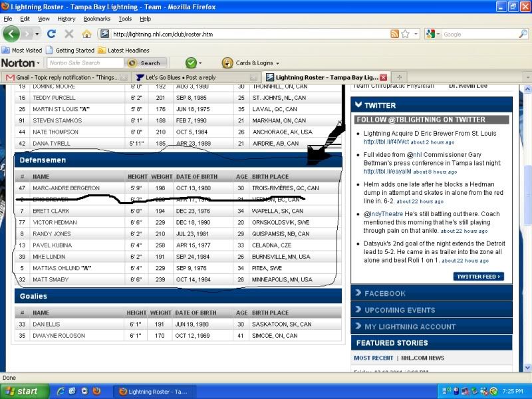The image size is (532, 399).
Task: Expand the My Lightning Account panel
Action: point(431,327)
